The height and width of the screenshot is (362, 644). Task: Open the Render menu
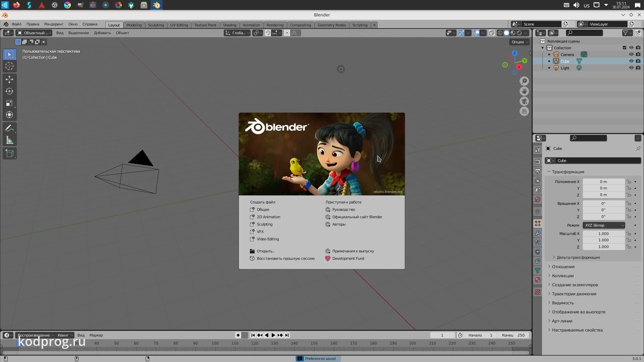pos(54,24)
